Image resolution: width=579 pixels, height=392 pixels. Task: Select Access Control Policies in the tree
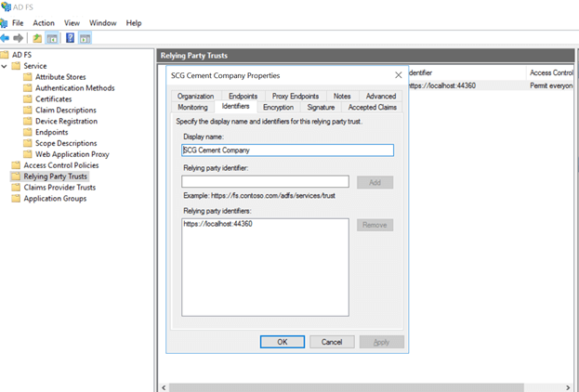click(61, 165)
